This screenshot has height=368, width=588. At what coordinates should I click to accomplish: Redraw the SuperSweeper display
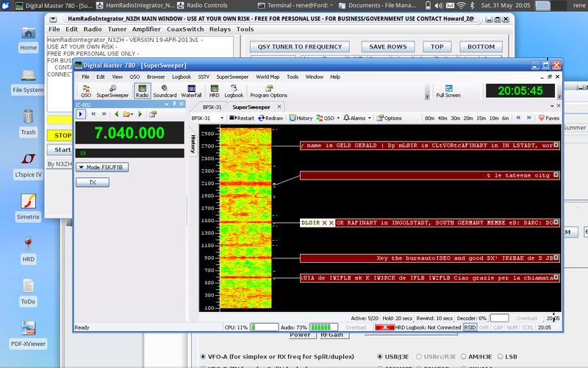coord(270,118)
